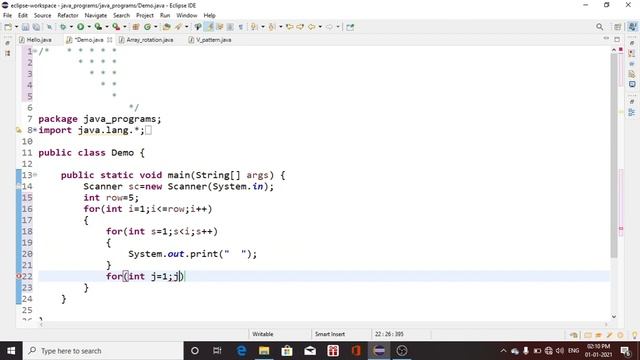Open the File menu

tap(7, 15)
